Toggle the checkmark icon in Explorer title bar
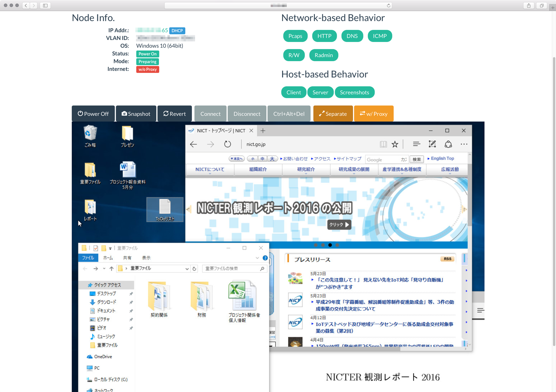Image resolution: width=556 pixels, height=392 pixels. pyautogui.click(x=96, y=248)
